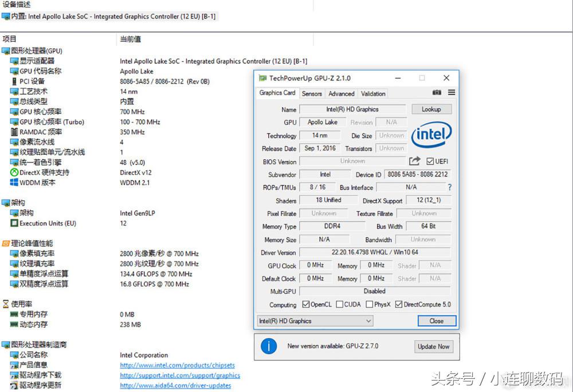Click the Execution Units (EU) row icon

tap(14, 223)
